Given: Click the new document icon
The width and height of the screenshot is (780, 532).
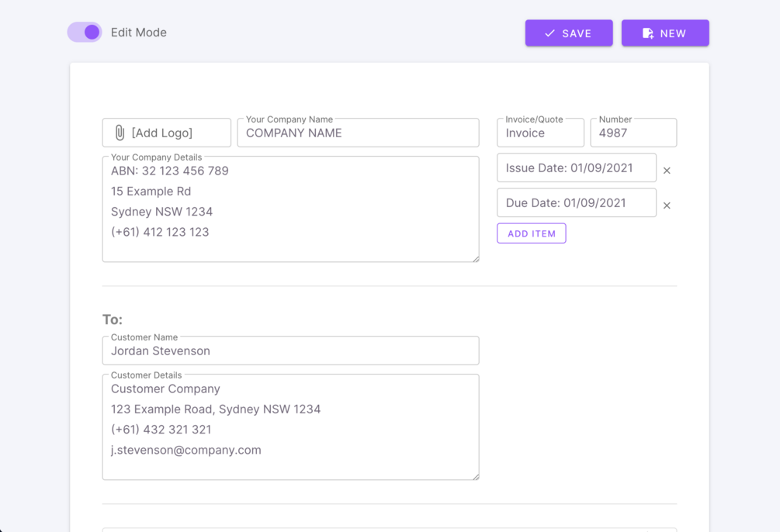Looking at the screenshot, I should (x=648, y=33).
